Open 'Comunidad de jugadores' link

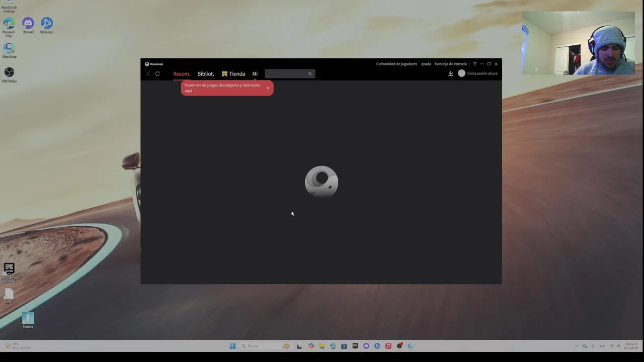pos(396,64)
